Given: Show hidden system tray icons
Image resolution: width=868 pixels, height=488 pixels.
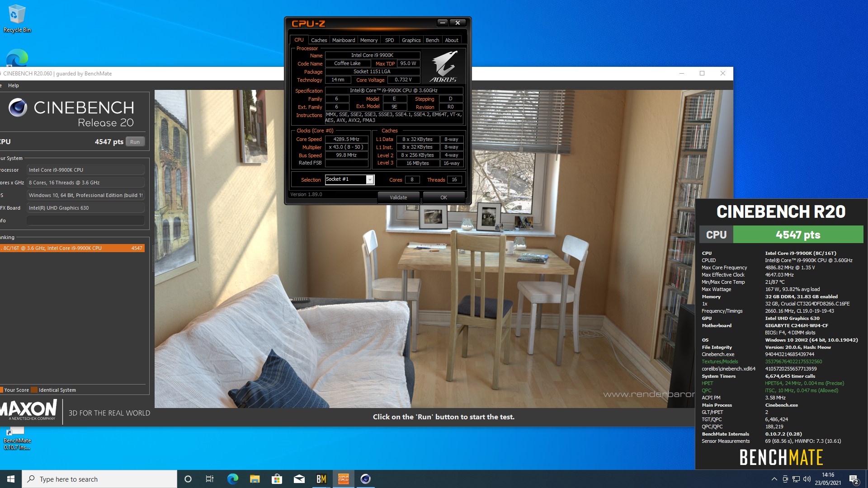Looking at the screenshot, I should click(x=774, y=479).
